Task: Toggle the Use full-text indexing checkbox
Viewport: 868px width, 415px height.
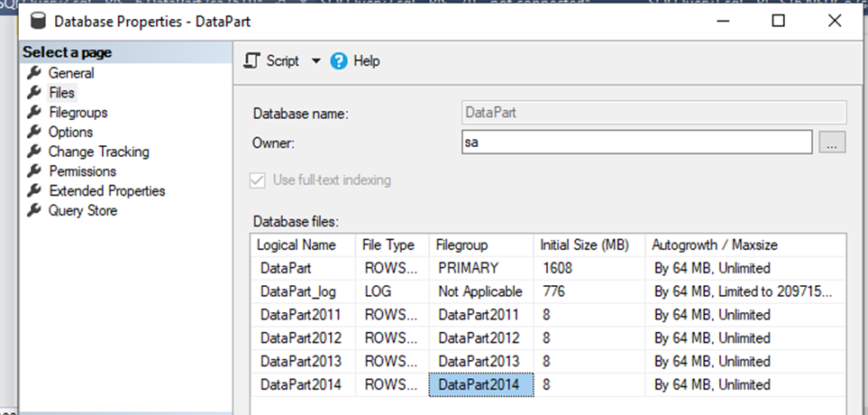Action: pos(258,180)
